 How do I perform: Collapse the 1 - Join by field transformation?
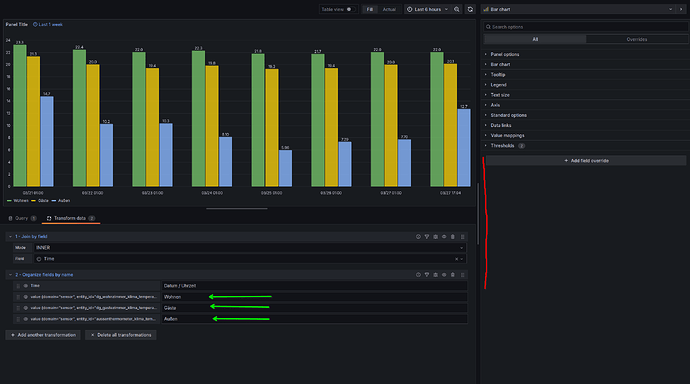[11, 237]
